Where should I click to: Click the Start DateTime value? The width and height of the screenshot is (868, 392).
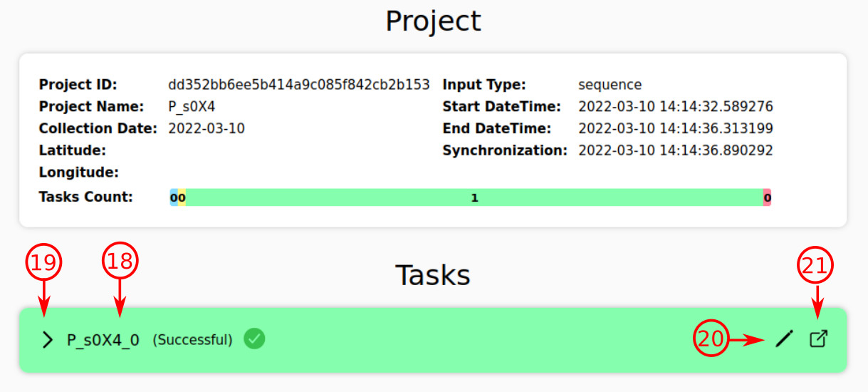click(x=676, y=107)
